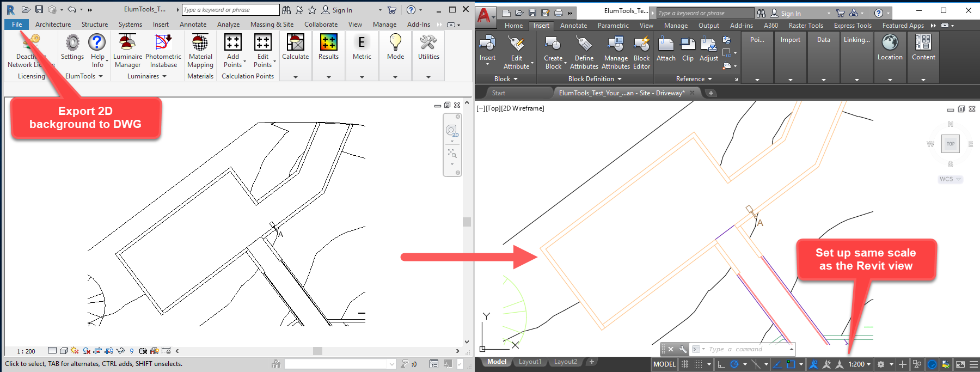Open ElumTools Utilities wrench icon
Image resolution: width=980 pixels, height=372 pixels.
428,47
